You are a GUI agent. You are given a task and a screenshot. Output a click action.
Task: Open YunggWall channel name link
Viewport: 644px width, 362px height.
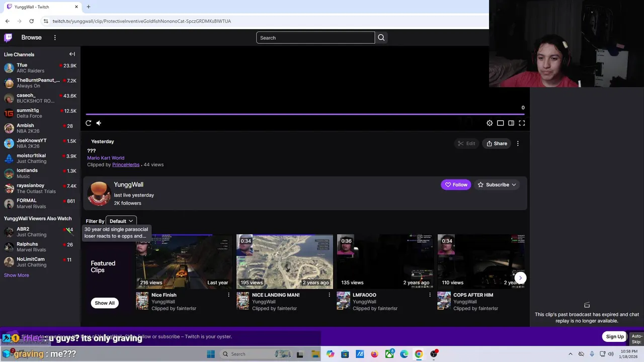[x=128, y=185]
